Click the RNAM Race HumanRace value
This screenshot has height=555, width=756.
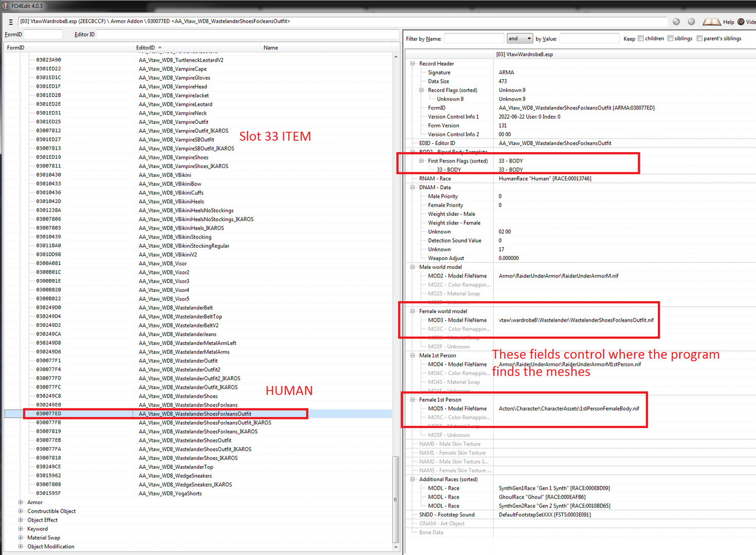(x=545, y=179)
